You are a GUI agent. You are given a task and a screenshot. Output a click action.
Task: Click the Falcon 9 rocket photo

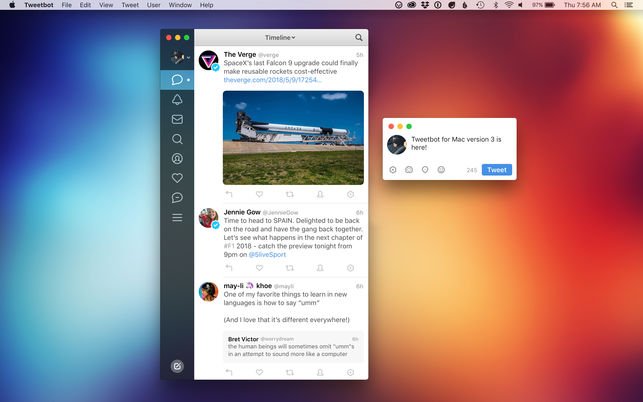(293, 138)
